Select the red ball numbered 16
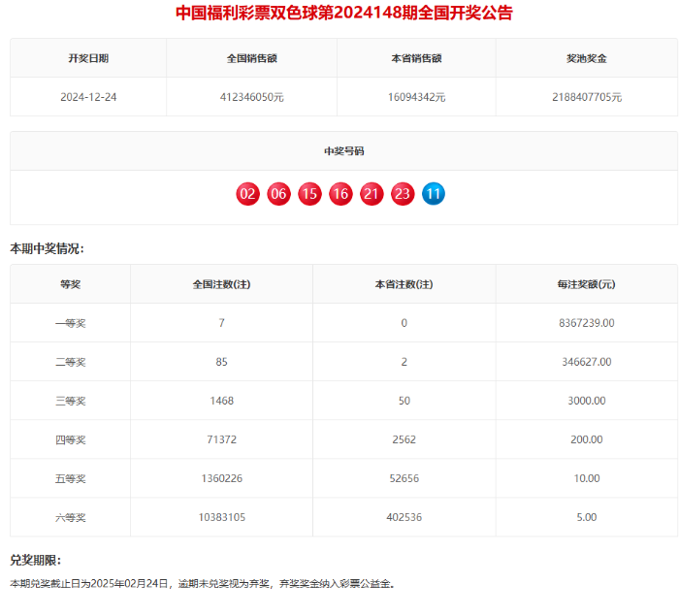 tap(340, 194)
